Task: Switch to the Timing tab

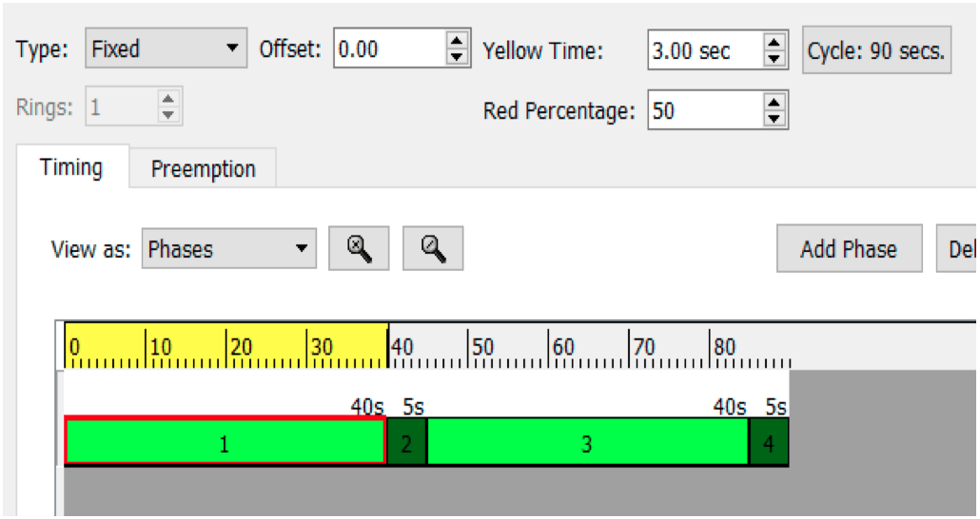Action: [72, 167]
